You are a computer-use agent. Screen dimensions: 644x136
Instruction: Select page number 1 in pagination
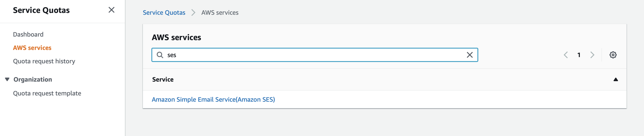pos(579,55)
